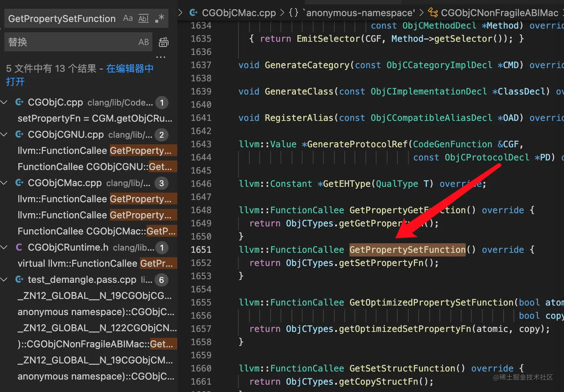Viewport: 564px width, 392px height.
Task: Click the class icon before CGObjCNonFragileABIMac breadcrumb
Action: pyautogui.click(x=433, y=13)
